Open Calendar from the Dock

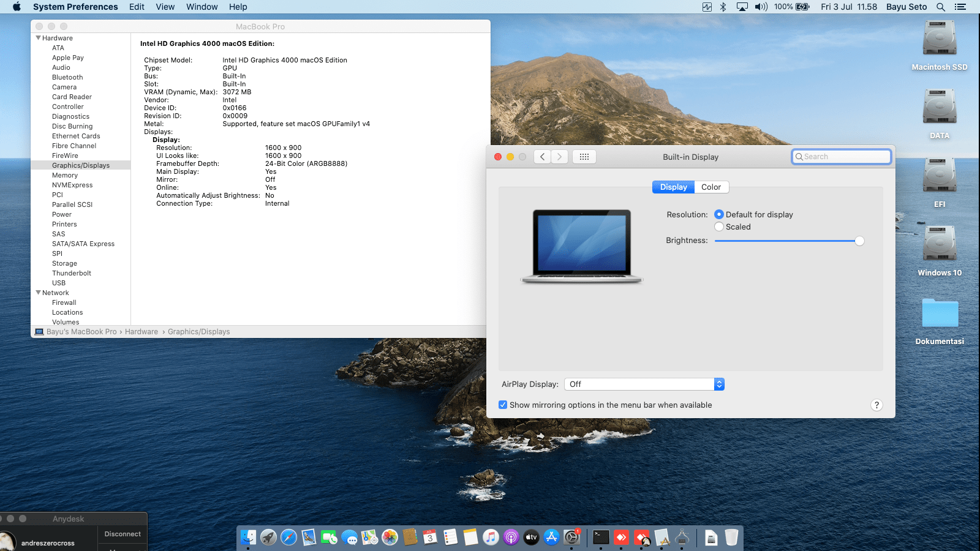[430, 538]
